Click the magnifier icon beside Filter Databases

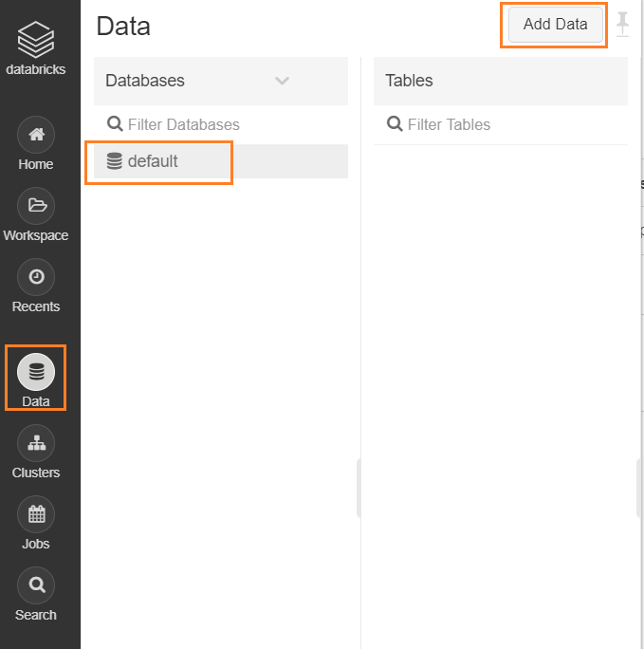click(x=115, y=123)
